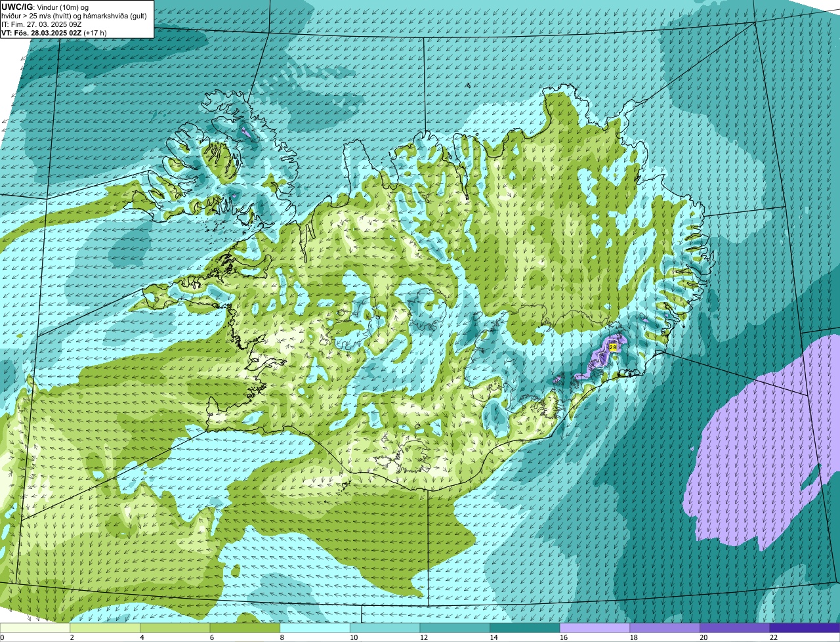Click the legend scale label '16'
Screen dimensions: 840x642
pos(564,637)
